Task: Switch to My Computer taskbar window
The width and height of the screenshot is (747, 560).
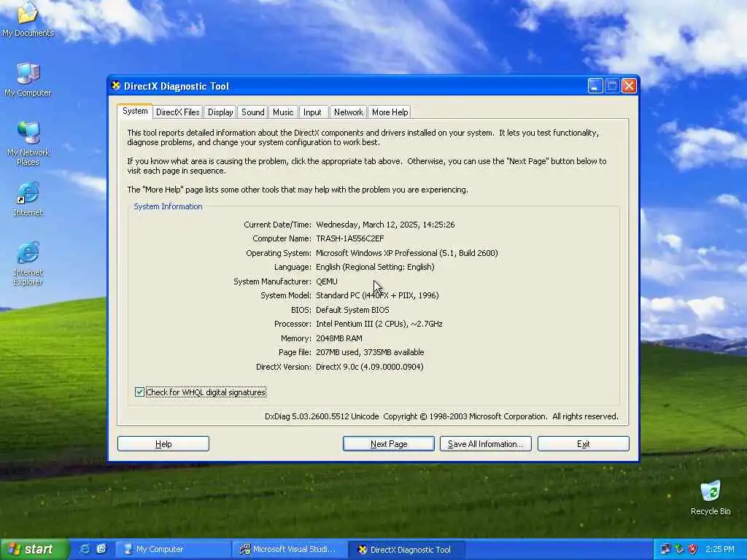Action: click(x=174, y=549)
